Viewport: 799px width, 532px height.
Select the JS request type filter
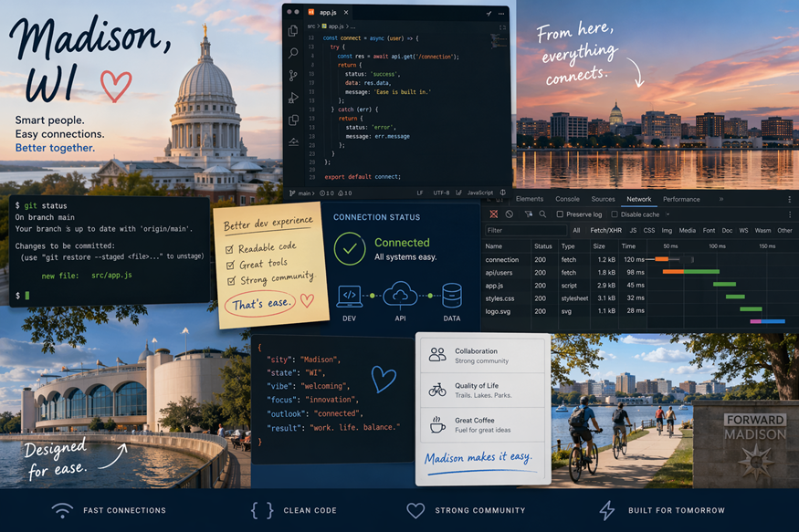(x=633, y=230)
